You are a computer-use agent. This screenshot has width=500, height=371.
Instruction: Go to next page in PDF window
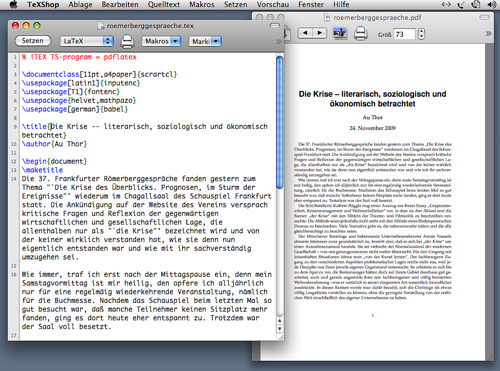click(x=320, y=33)
